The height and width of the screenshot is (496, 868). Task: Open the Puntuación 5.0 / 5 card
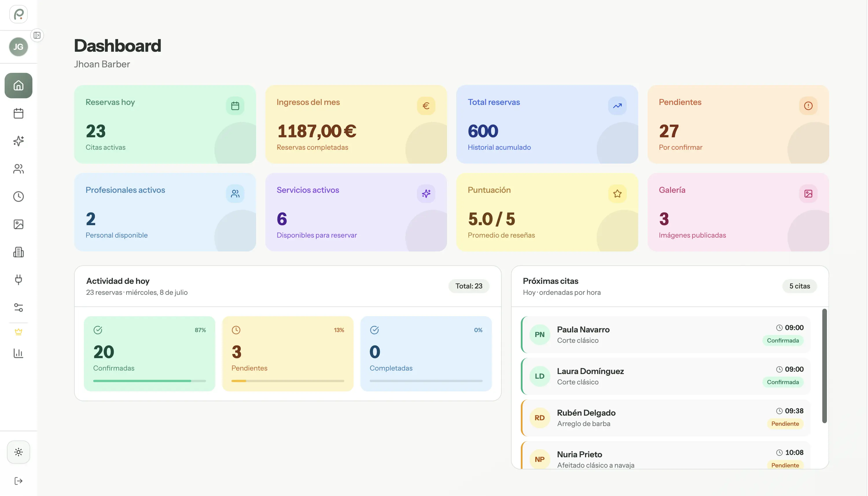pos(547,212)
